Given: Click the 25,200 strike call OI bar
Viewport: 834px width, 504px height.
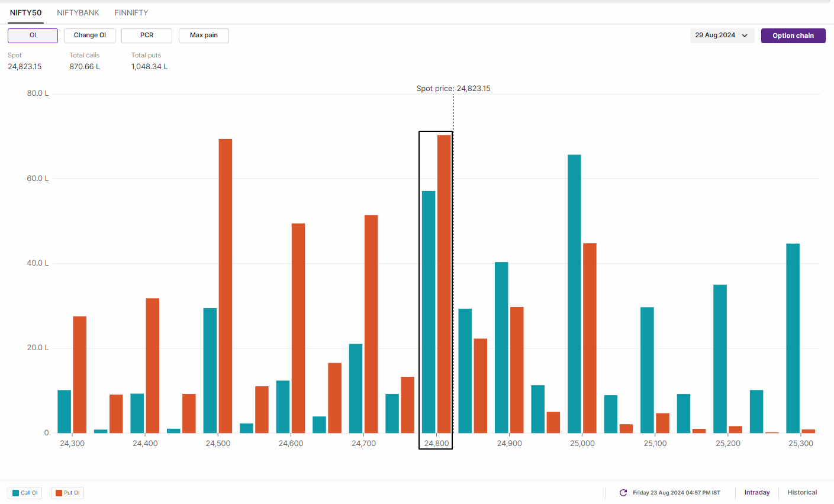Looking at the screenshot, I should click(x=720, y=359).
